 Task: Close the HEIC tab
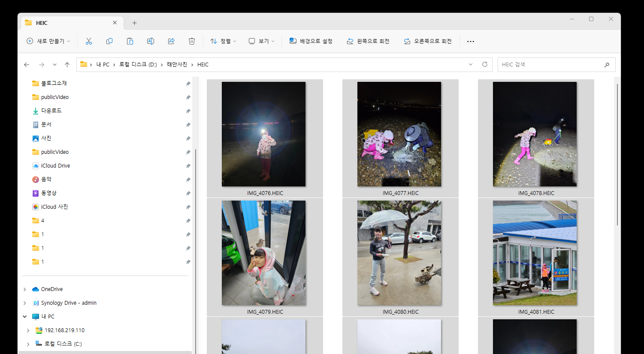pyautogui.click(x=115, y=23)
